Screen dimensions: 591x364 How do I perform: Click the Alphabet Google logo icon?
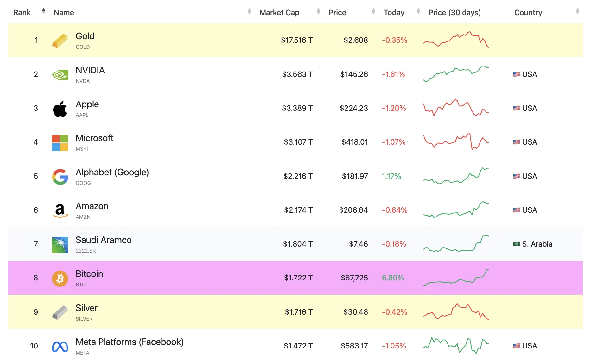60,177
